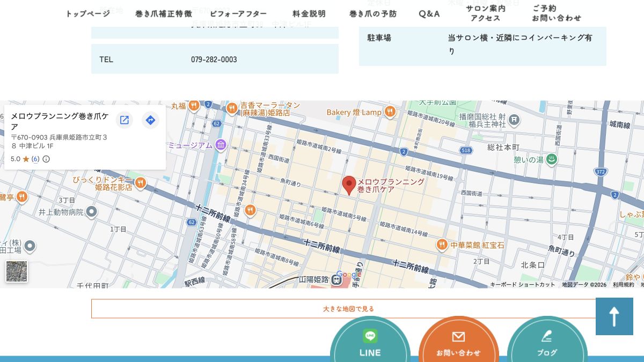Open map place in new window icon
The height and width of the screenshot is (362, 644).
point(125,120)
